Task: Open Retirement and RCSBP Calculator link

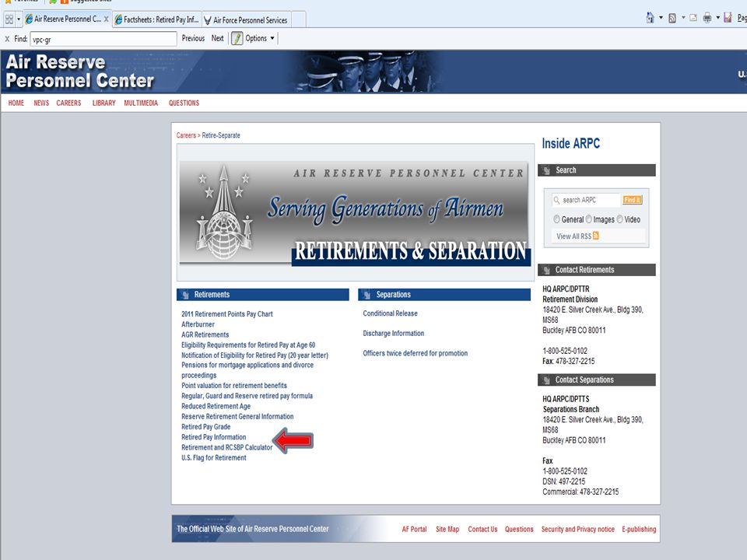Action: pos(226,448)
